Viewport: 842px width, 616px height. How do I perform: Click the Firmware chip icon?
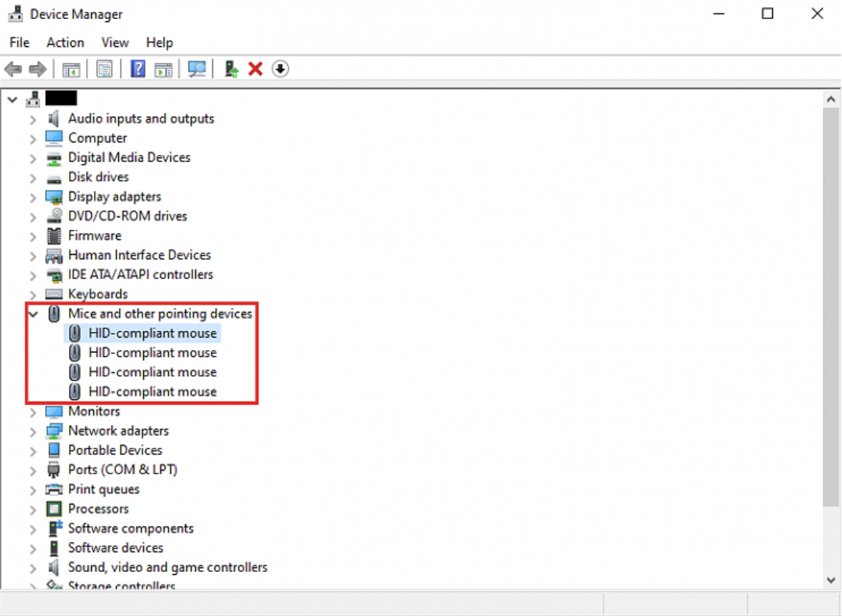(x=54, y=236)
